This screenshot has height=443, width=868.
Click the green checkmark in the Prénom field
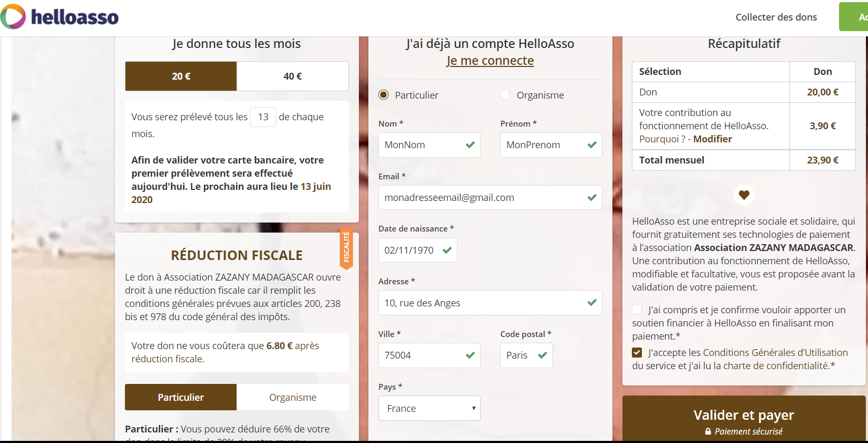coord(592,145)
